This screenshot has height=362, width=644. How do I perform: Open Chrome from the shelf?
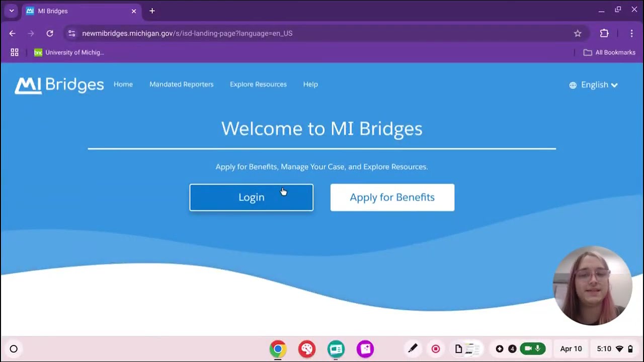click(x=278, y=349)
